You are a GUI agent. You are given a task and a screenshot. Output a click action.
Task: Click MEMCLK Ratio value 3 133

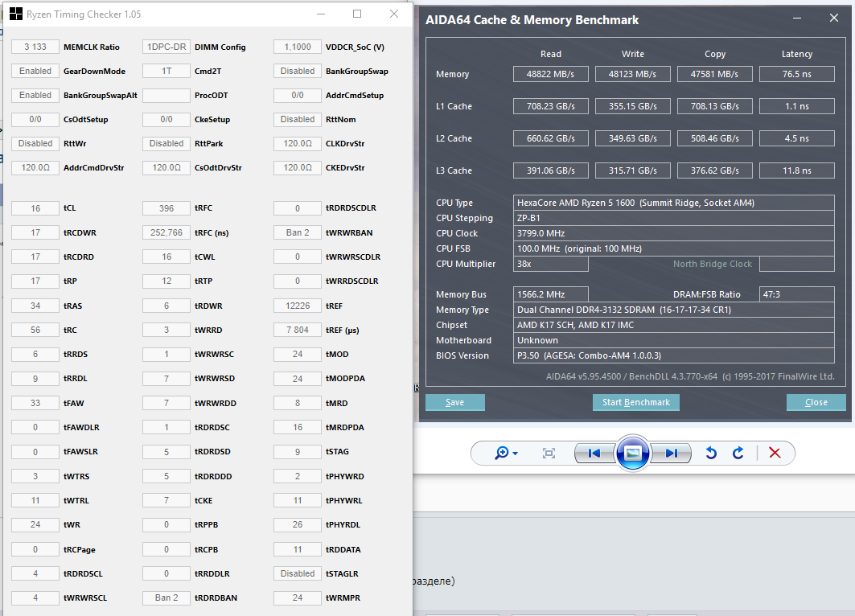[35, 47]
